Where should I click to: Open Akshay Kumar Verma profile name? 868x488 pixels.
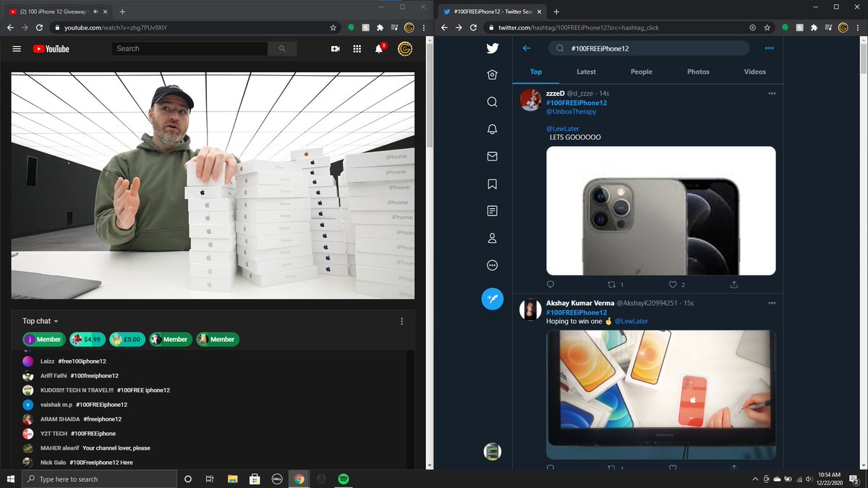579,303
